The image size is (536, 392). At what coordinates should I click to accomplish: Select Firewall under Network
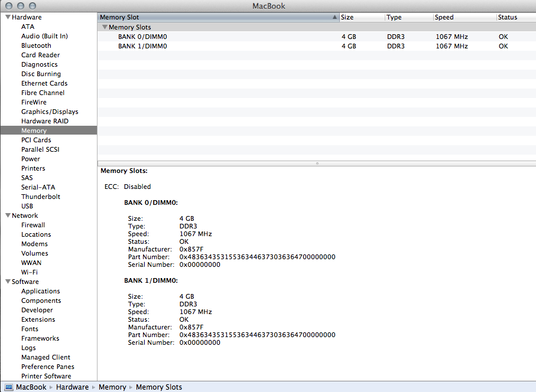point(33,225)
